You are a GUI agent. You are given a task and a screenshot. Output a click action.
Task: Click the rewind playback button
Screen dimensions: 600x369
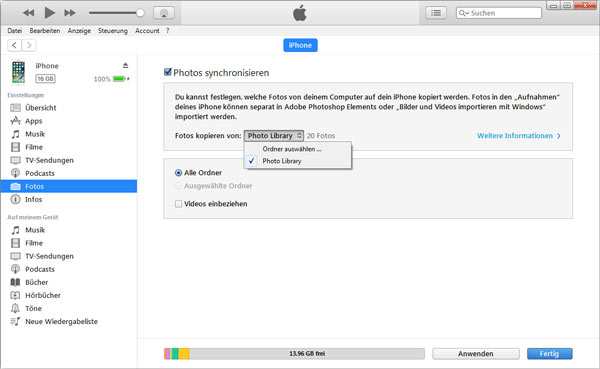[28, 13]
